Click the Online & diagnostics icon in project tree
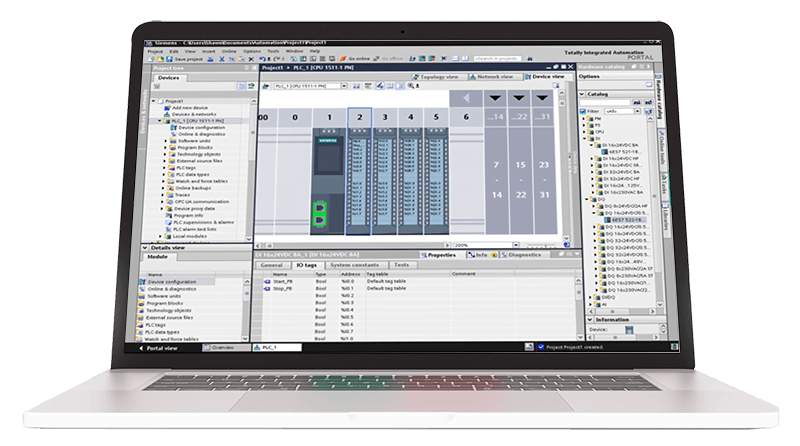Viewport: 800px width, 446px height. (173, 134)
